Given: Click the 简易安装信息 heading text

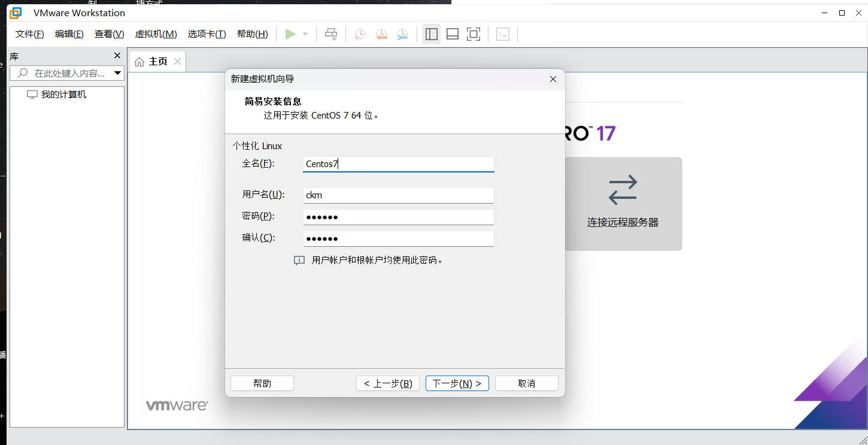Looking at the screenshot, I should pyautogui.click(x=273, y=102).
